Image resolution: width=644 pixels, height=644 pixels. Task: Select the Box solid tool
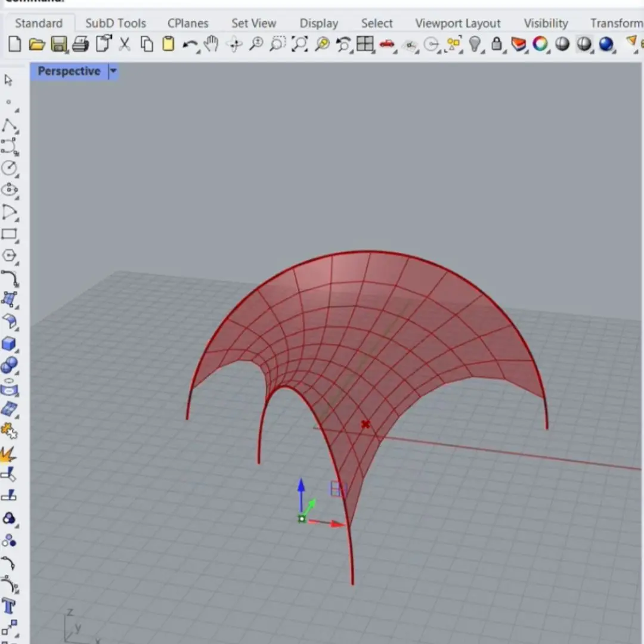click(9, 344)
